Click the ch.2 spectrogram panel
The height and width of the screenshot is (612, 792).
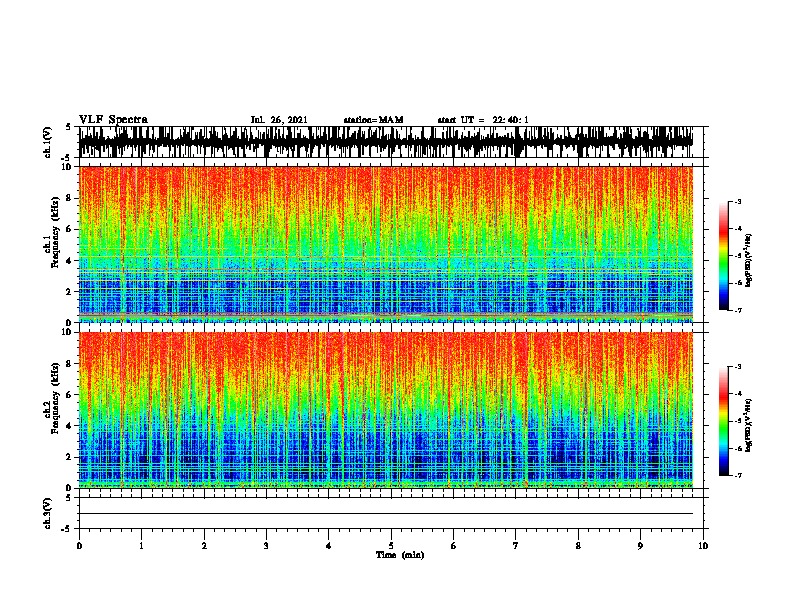point(386,410)
